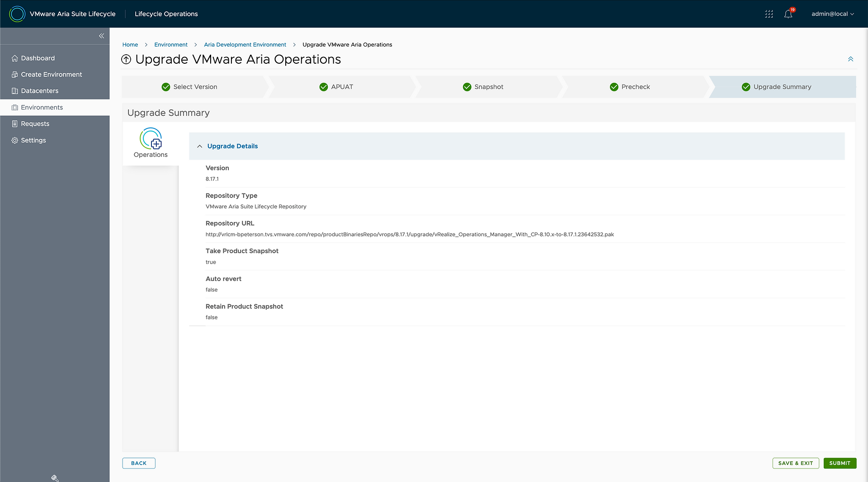The height and width of the screenshot is (482, 868).
Task: Open Lifecycle Operations in top bar
Action: 166,14
